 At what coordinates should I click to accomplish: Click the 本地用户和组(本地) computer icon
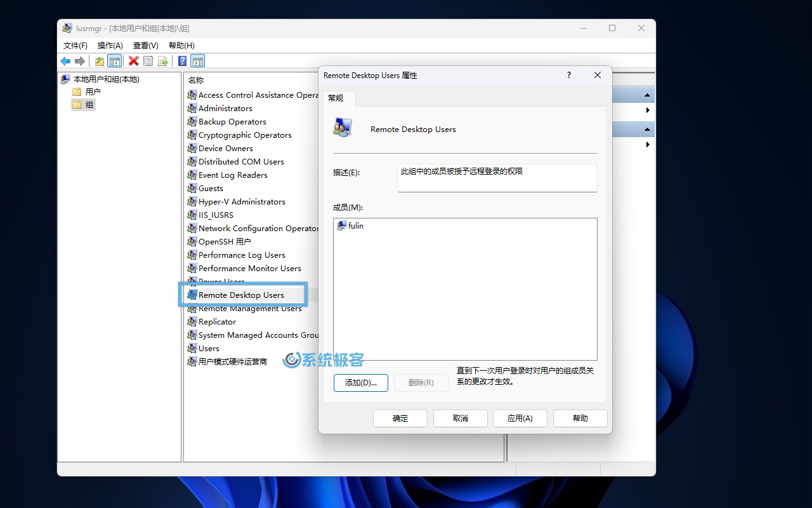tap(65, 79)
